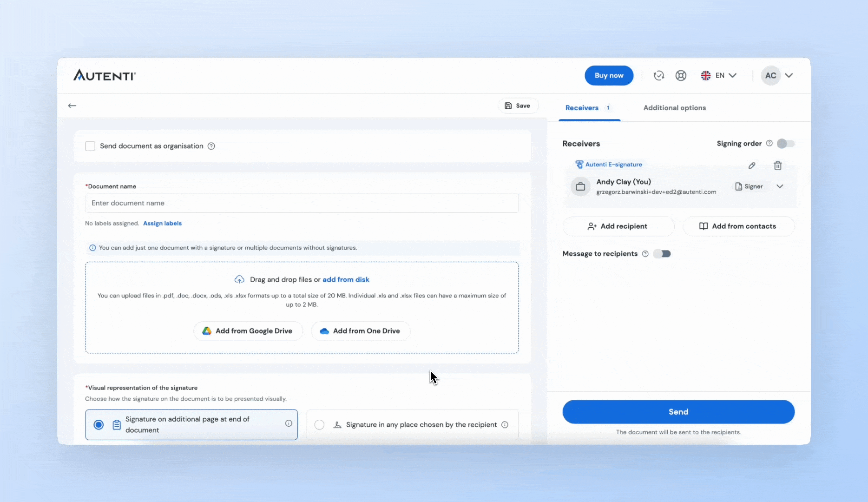
Task: Click info icon for additional page signature
Action: tap(289, 423)
